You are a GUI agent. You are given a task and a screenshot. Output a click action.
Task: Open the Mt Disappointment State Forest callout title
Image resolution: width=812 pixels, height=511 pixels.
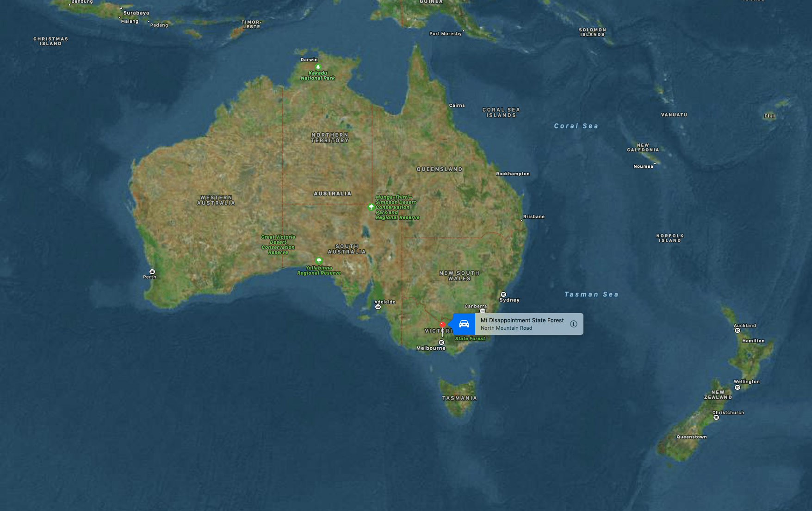coord(522,320)
